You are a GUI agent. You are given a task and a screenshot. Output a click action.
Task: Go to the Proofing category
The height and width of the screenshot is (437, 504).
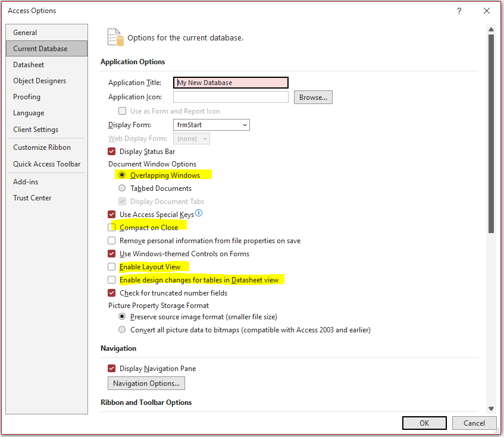coord(46,97)
